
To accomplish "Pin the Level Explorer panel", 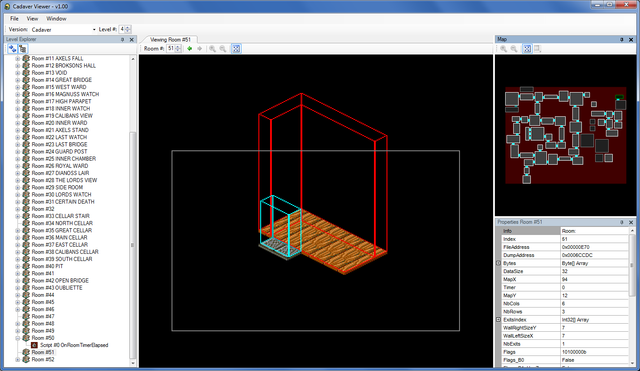I will 122,40.
